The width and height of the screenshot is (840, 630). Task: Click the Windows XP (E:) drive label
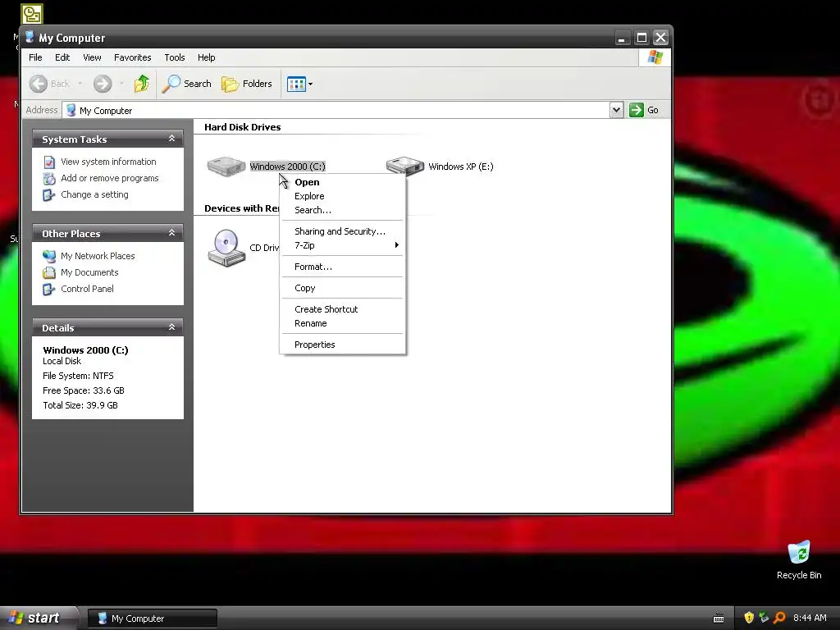pos(461,166)
